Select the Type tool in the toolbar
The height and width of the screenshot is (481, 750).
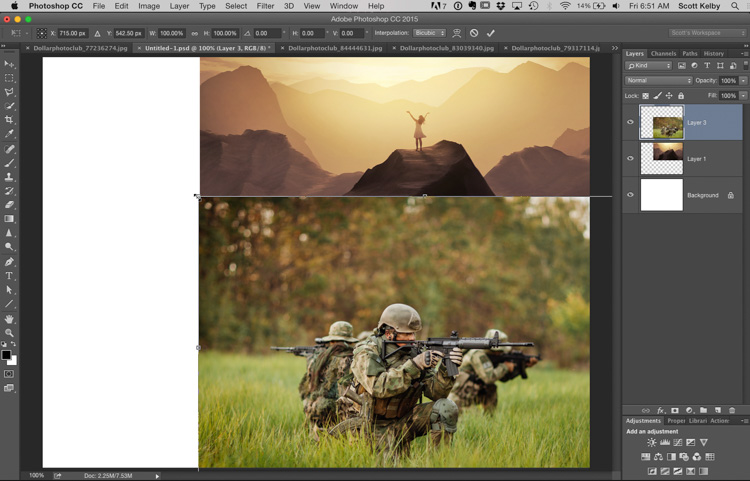pos(10,276)
